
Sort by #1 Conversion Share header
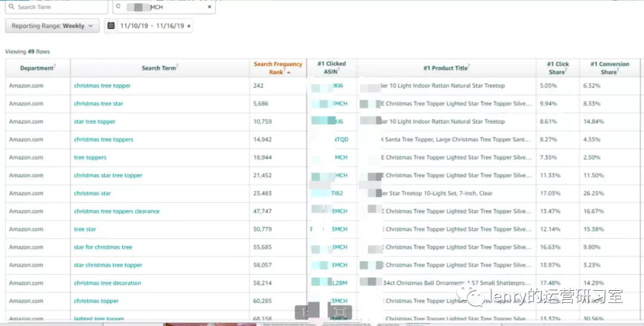[610, 68]
